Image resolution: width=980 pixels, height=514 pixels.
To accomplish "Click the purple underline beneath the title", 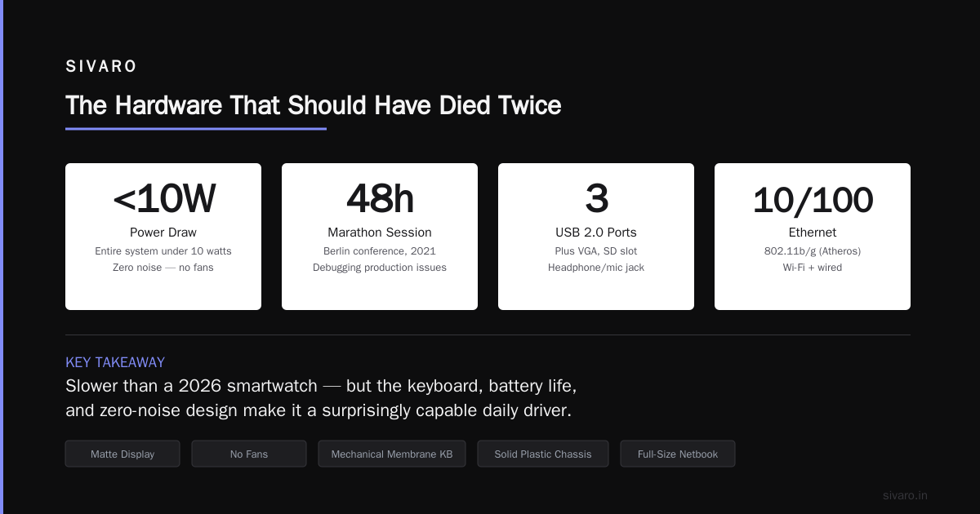I will pos(196,128).
